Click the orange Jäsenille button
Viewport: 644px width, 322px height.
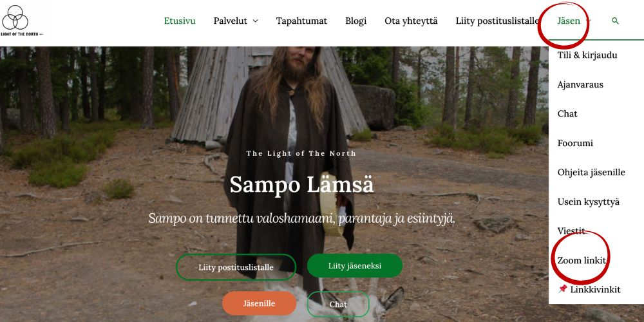pyautogui.click(x=259, y=303)
